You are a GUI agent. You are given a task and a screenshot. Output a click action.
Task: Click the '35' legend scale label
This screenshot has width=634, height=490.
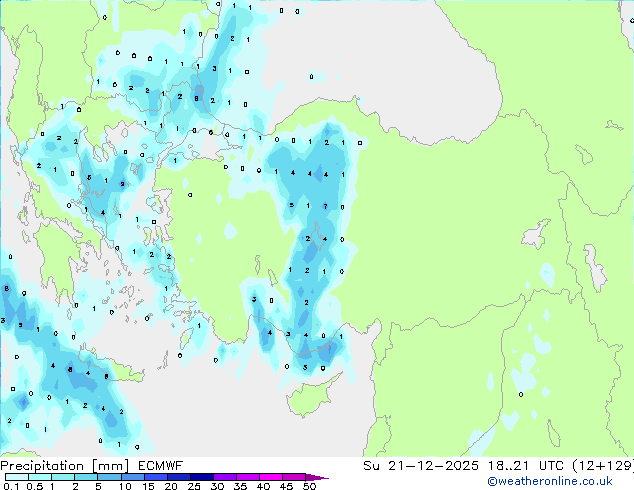240,486
